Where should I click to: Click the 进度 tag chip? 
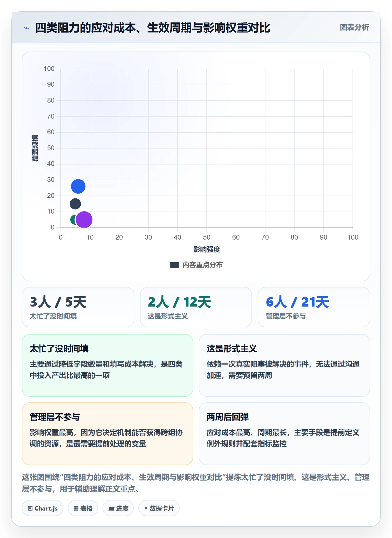pos(118,508)
